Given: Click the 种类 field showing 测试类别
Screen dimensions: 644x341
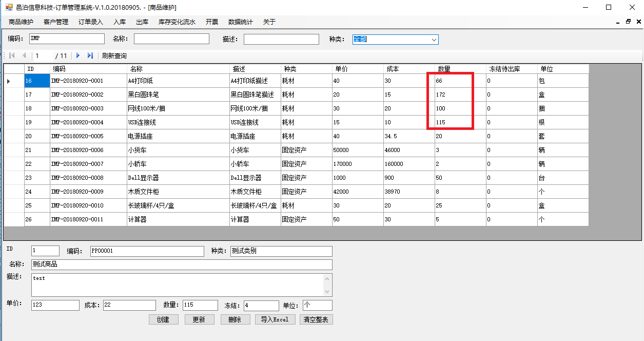Looking at the screenshot, I should (281, 251).
